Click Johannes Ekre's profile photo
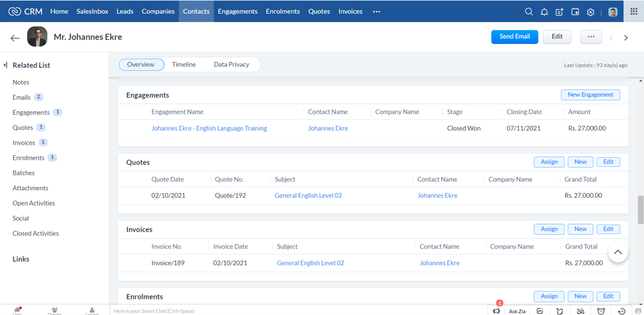This screenshot has width=644, height=315. point(37,37)
